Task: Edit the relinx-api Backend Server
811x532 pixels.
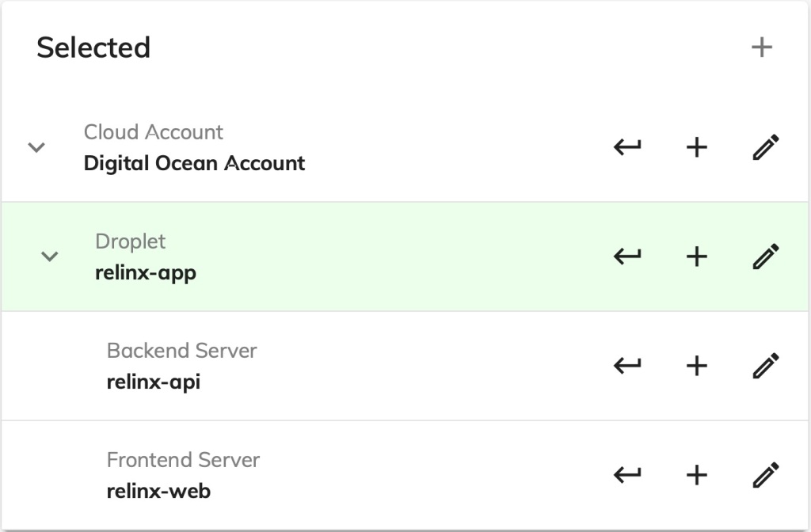Action: [766, 366]
